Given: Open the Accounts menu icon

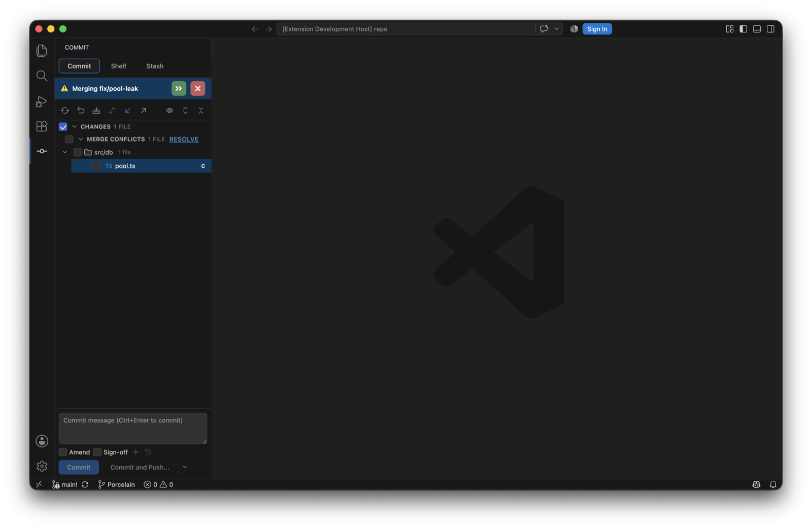Looking at the screenshot, I should point(42,441).
